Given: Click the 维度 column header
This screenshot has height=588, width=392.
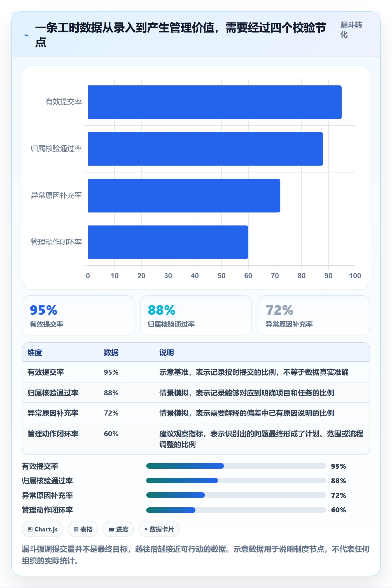Looking at the screenshot, I should [35, 353].
